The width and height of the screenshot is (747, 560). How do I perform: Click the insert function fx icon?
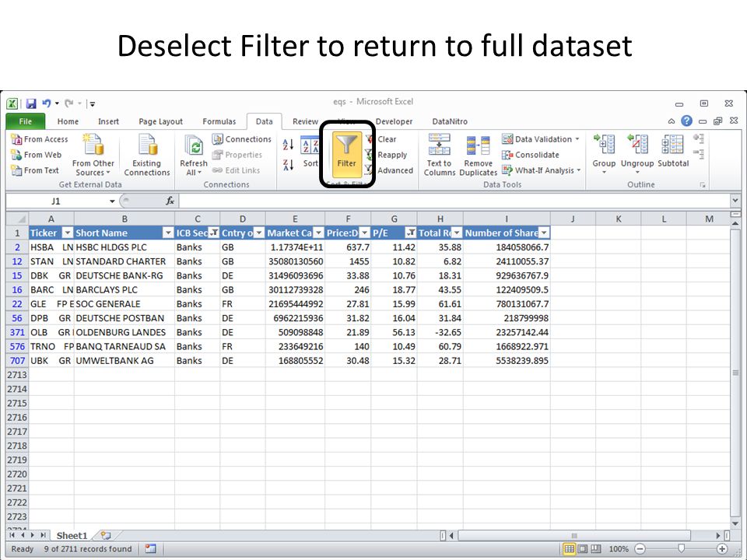170,201
